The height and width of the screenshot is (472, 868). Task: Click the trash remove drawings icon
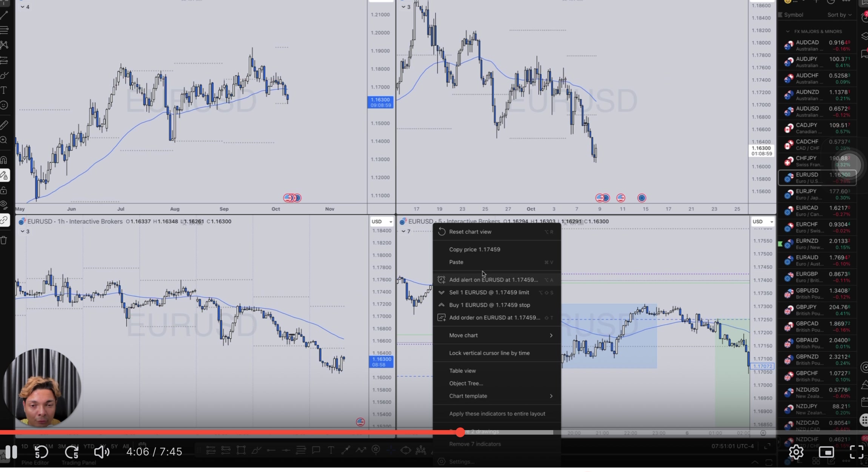[x=4, y=240]
